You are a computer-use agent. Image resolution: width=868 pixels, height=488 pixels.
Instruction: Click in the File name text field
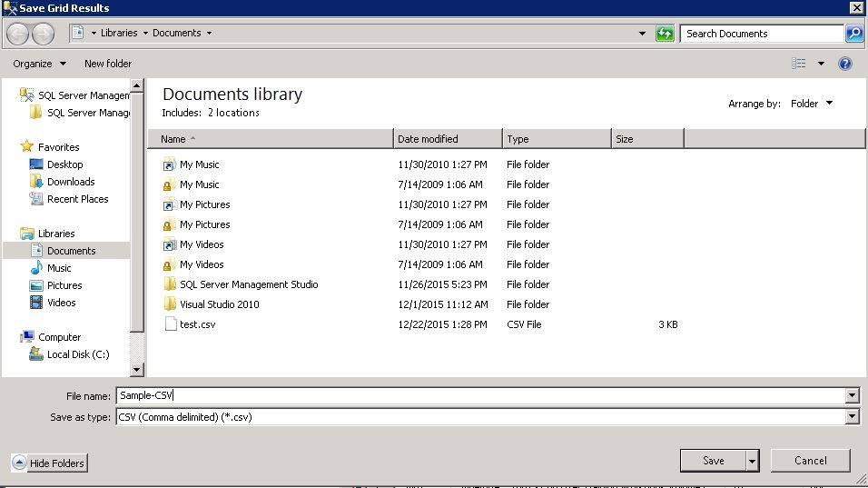[480, 395]
